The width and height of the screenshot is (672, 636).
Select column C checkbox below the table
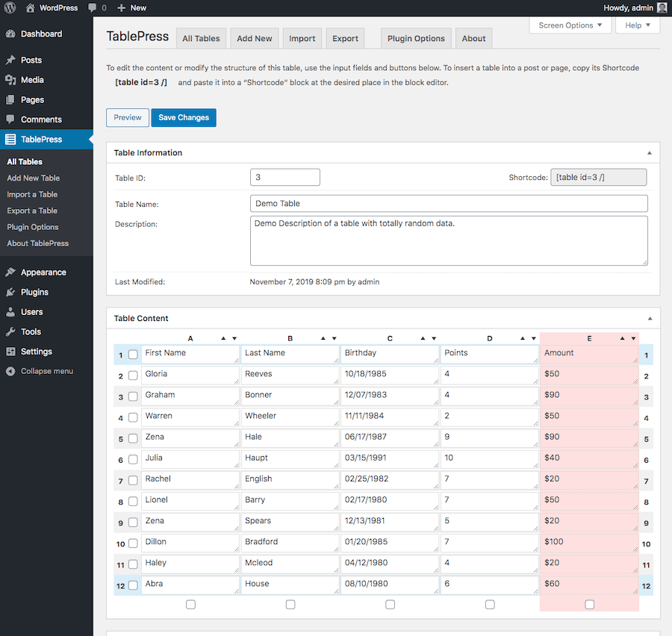click(x=390, y=605)
